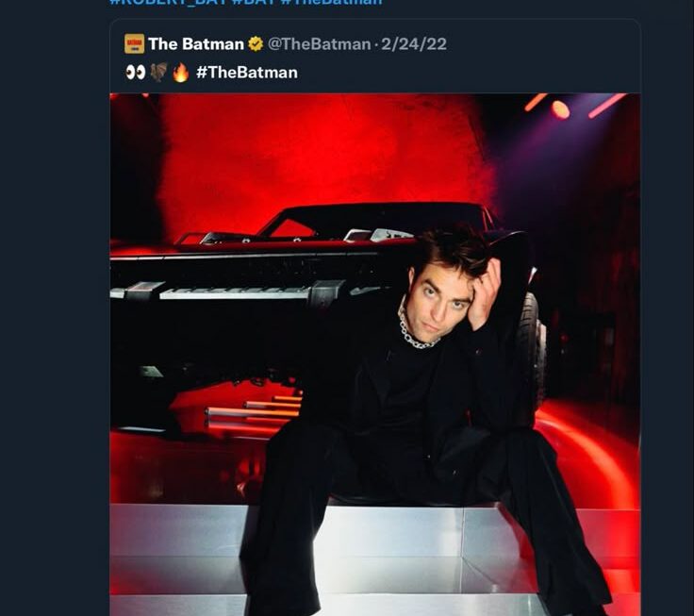This screenshot has height=616, width=694.
Task: Click the gold verified badge
Action: tap(256, 43)
